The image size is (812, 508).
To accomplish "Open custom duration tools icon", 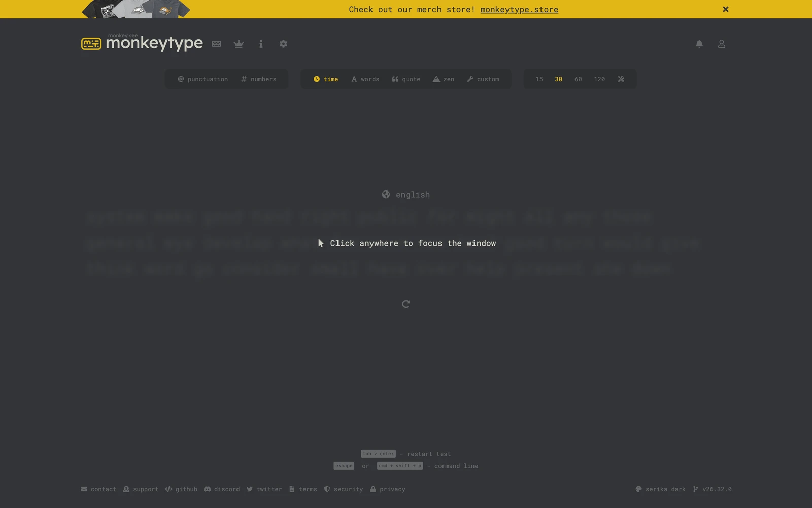I will [x=621, y=79].
